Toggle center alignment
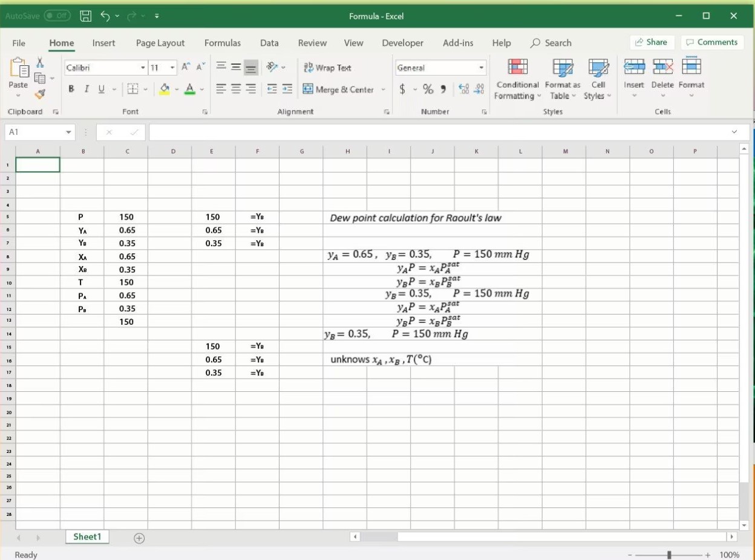 pyautogui.click(x=235, y=88)
